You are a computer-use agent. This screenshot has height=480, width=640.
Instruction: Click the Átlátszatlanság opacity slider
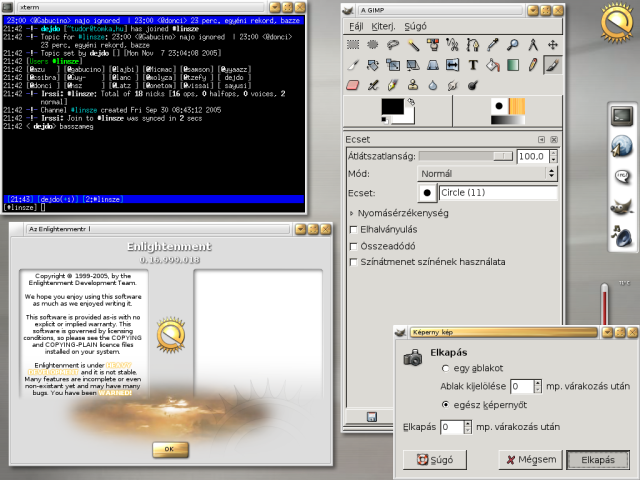[x=465, y=156]
